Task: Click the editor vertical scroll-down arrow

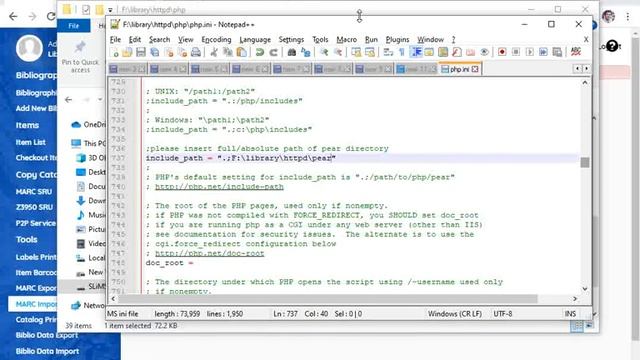Action: 585,289
